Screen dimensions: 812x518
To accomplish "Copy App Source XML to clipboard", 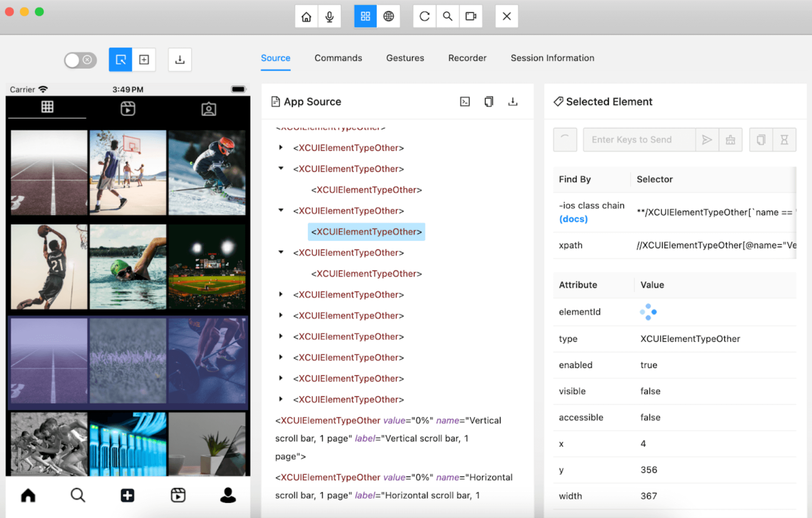I will [489, 102].
